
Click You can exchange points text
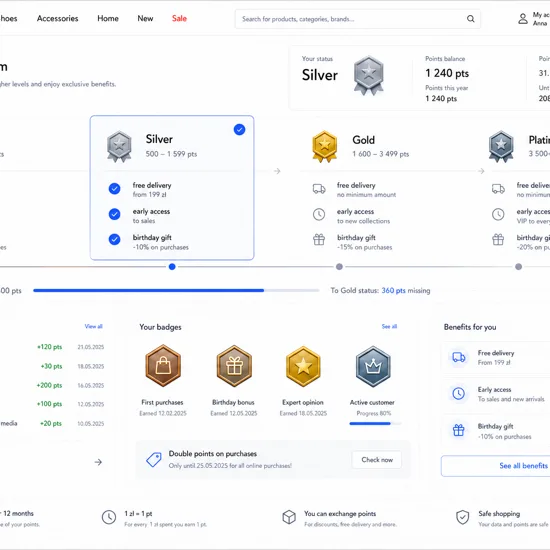340,514
